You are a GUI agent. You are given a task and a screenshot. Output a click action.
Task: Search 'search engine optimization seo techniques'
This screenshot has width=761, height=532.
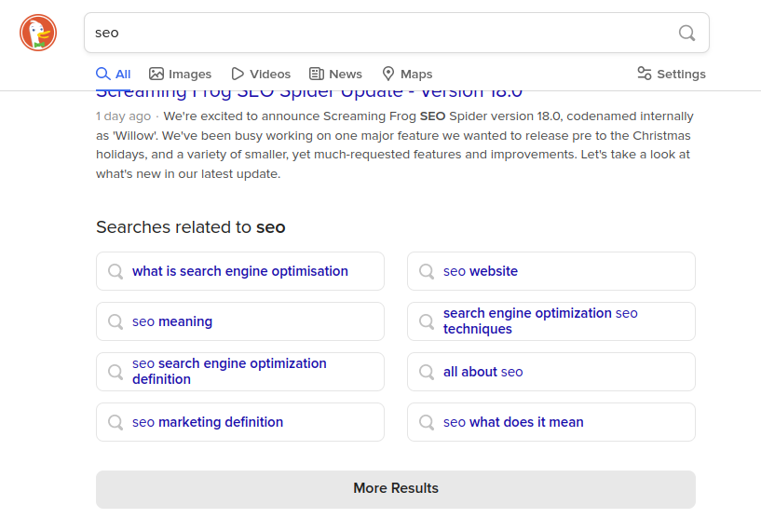[x=551, y=321]
